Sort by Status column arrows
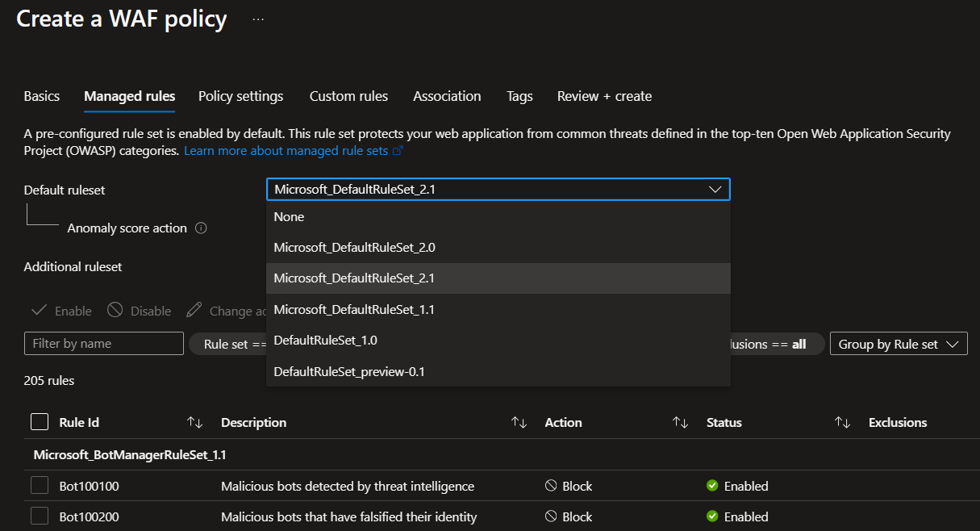 [x=842, y=422]
